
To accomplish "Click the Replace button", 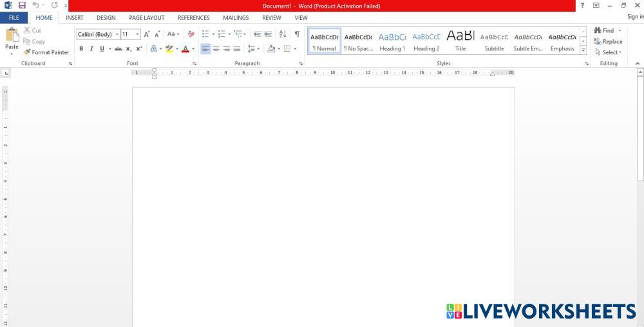I will 608,41.
